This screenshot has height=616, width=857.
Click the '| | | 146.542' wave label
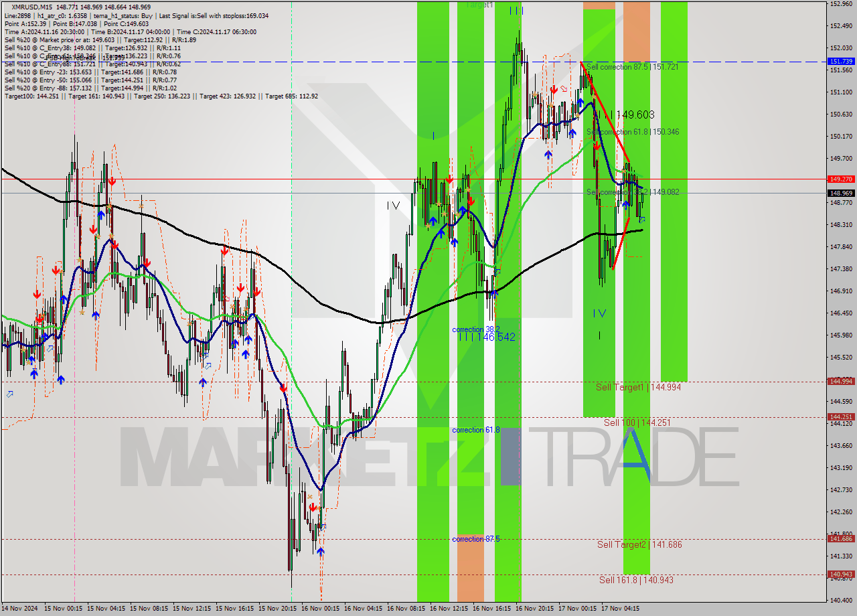pyautogui.click(x=487, y=337)
